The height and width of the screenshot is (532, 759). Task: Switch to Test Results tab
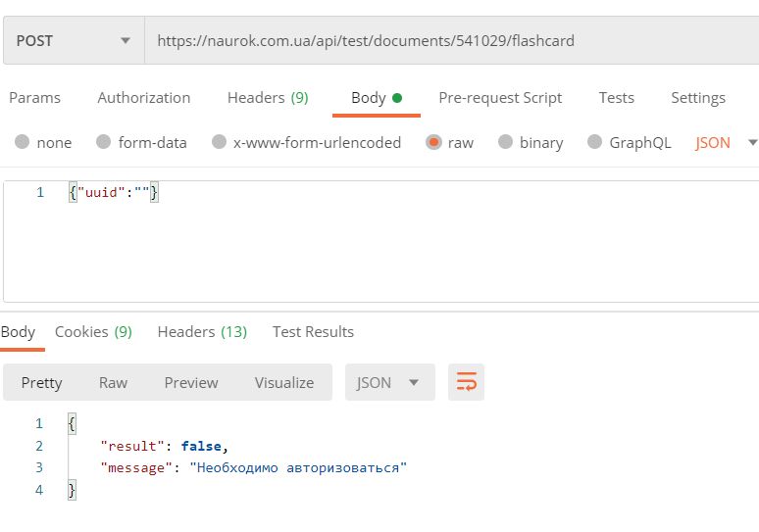[x=313, y=332]
